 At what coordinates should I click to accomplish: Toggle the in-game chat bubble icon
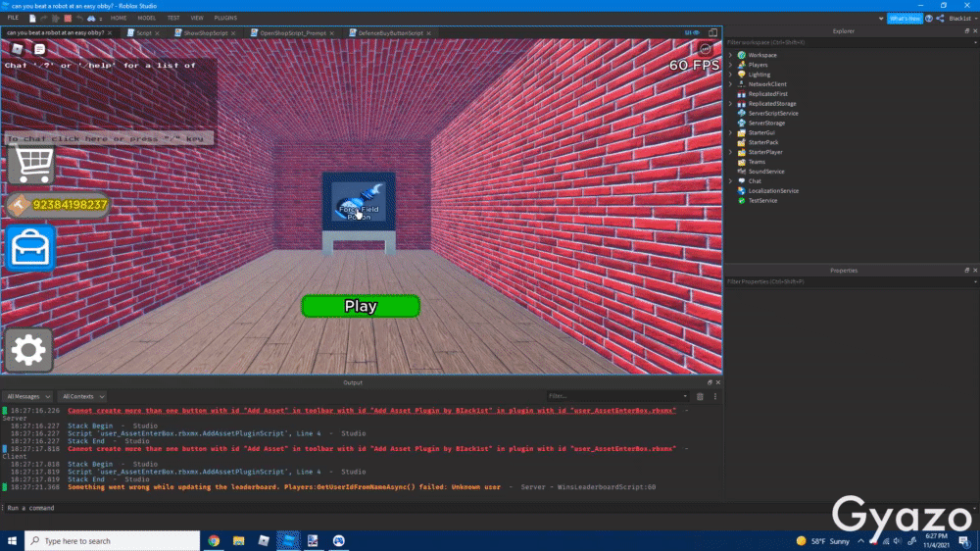click(x=39, y=49)
